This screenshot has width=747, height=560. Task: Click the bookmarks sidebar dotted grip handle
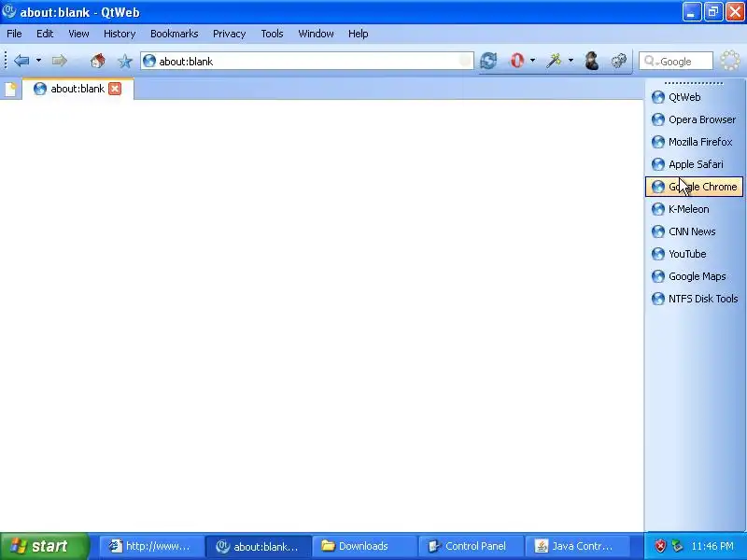694,83
